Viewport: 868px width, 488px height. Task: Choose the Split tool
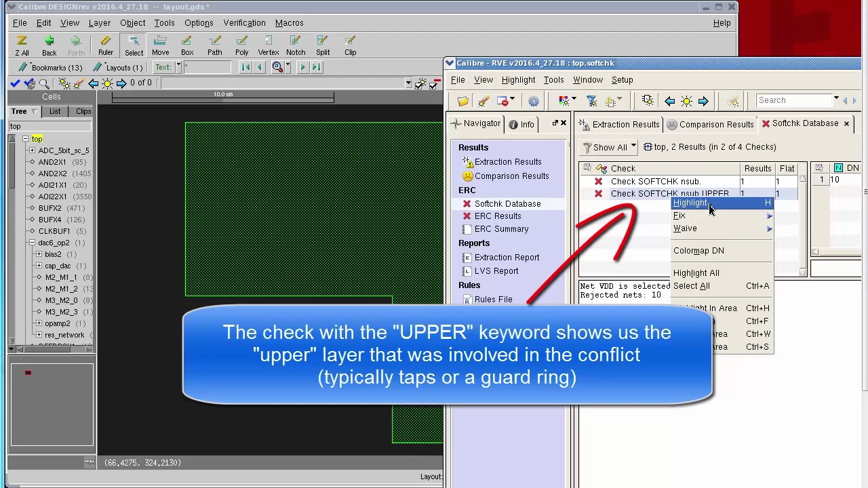(x=323, y=45)
